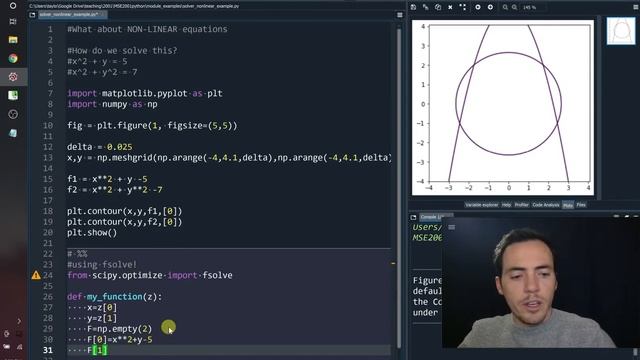Open the Help tab
This screenshot has height=360, width=640.
[x=506, y=205]
